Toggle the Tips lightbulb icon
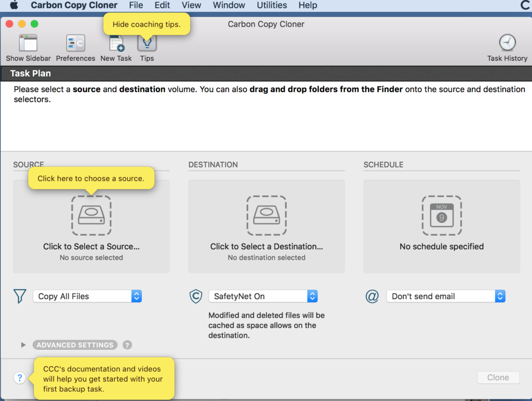 tap(147, 44)
